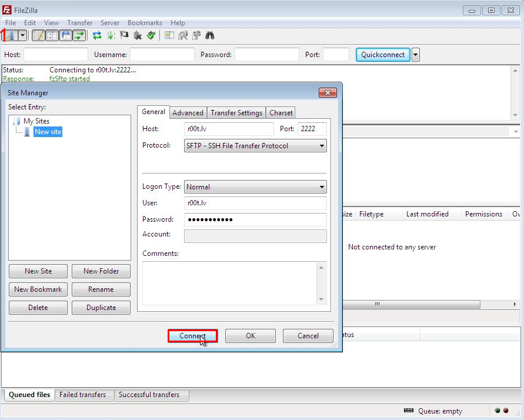Screen dimensions: 524x420
Task: Toggle the transfer queue display
Action: pyautogui.click(x=79, y=35)
